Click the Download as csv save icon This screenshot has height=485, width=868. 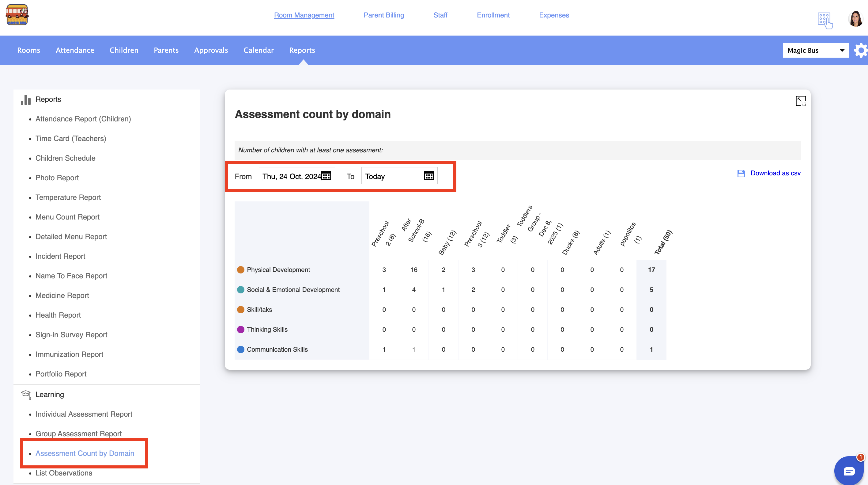pyautogui.click(x=741, y=173)
